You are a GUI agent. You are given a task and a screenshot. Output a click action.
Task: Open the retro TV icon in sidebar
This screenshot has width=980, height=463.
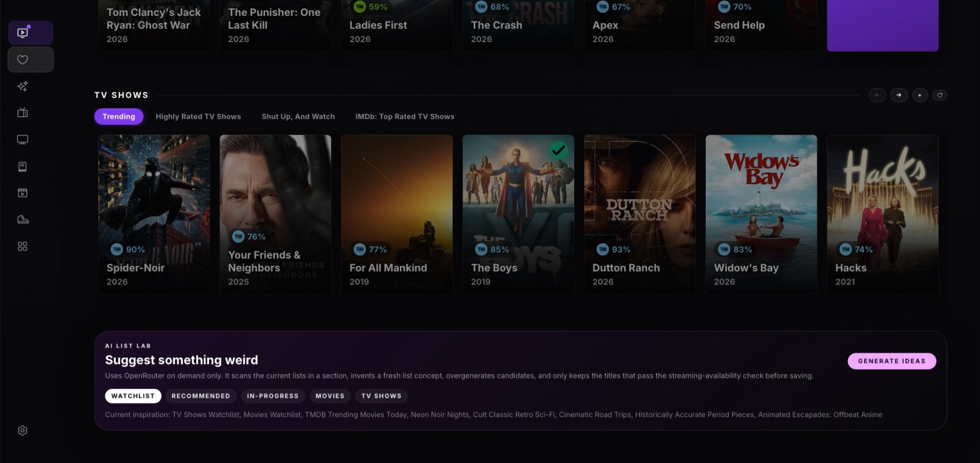coord(22,113)
